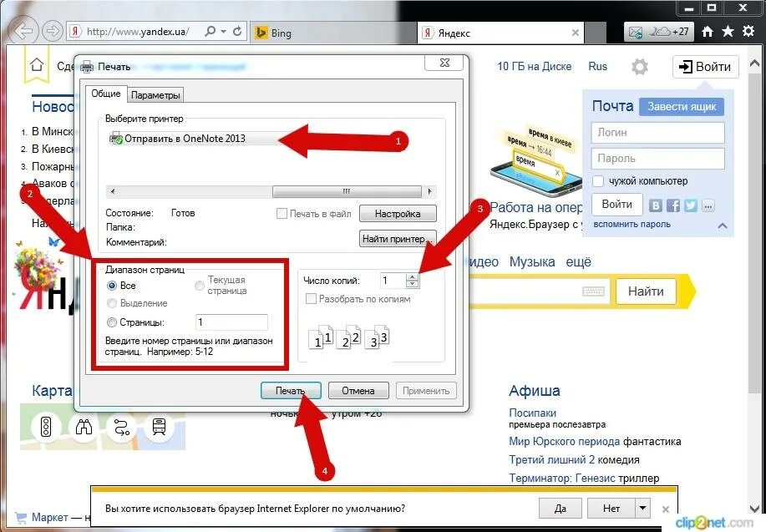The image size is (766, 532).
Task: Select the Страницы radio option
Action: (x=112, y=322)
